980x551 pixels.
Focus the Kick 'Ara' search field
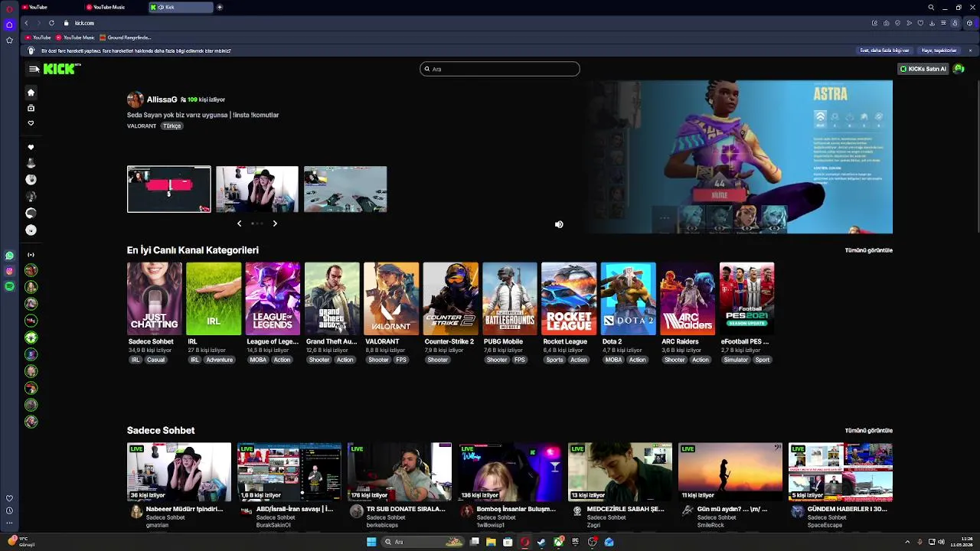500,69
